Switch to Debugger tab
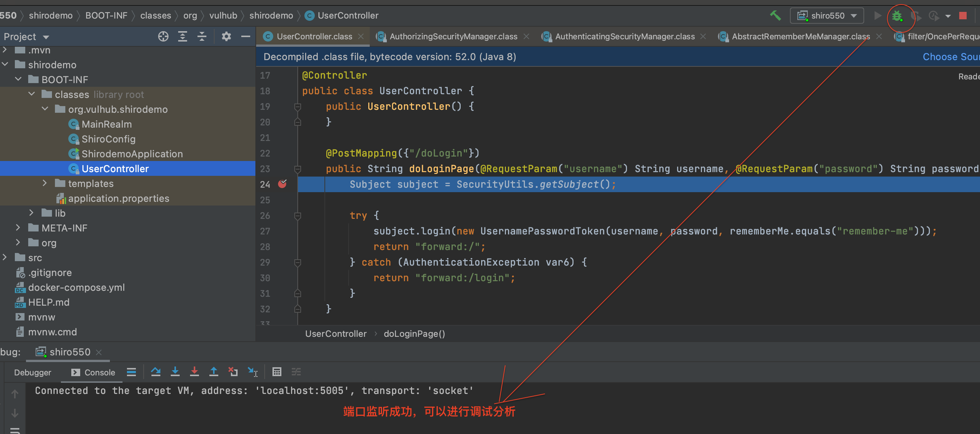This screenshot has width=980, height=434. (33, 372)
